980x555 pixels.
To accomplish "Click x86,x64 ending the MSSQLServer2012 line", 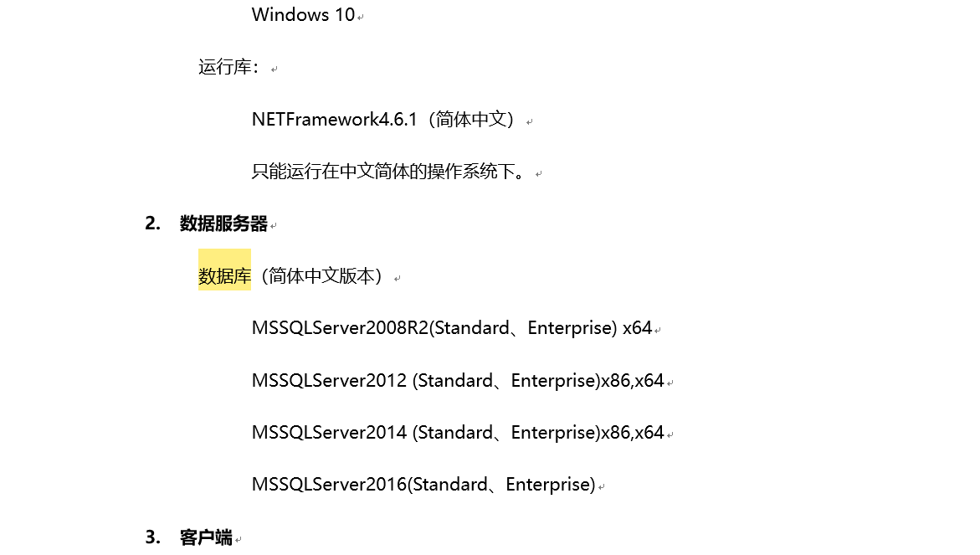I will [x=633, y=381].
